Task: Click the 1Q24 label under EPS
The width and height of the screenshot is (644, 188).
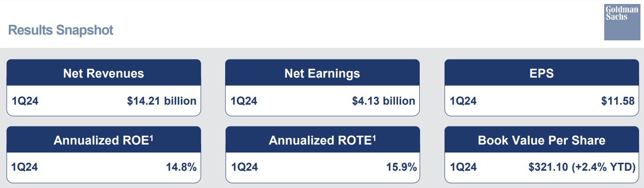Action: tap(463, 101)
